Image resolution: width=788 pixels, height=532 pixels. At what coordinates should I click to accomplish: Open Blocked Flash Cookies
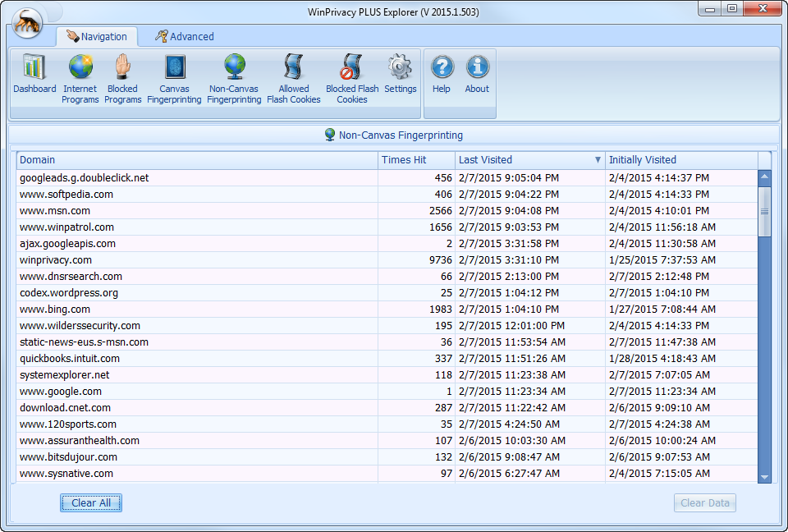pos(352,79)
